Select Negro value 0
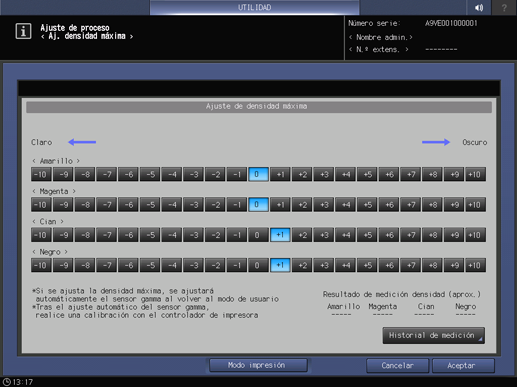517x387 pixels. [258, 265]
